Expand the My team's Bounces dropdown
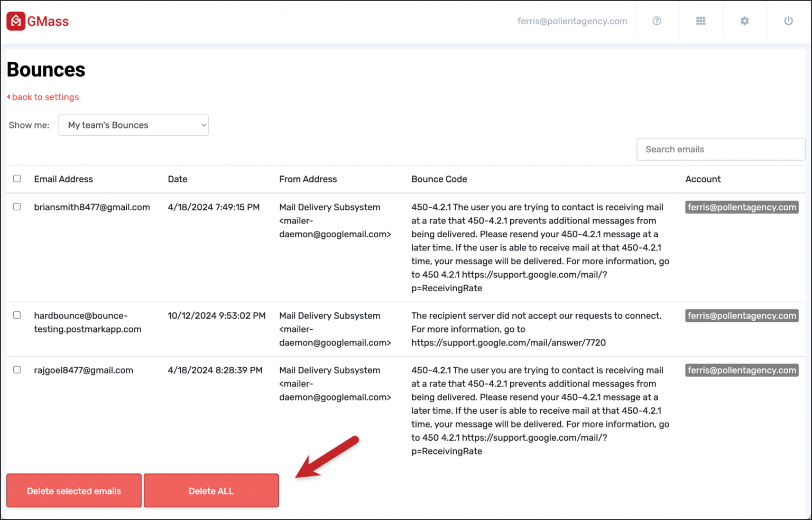The height and width of the screenshot is (520, 812). point(134,125)
